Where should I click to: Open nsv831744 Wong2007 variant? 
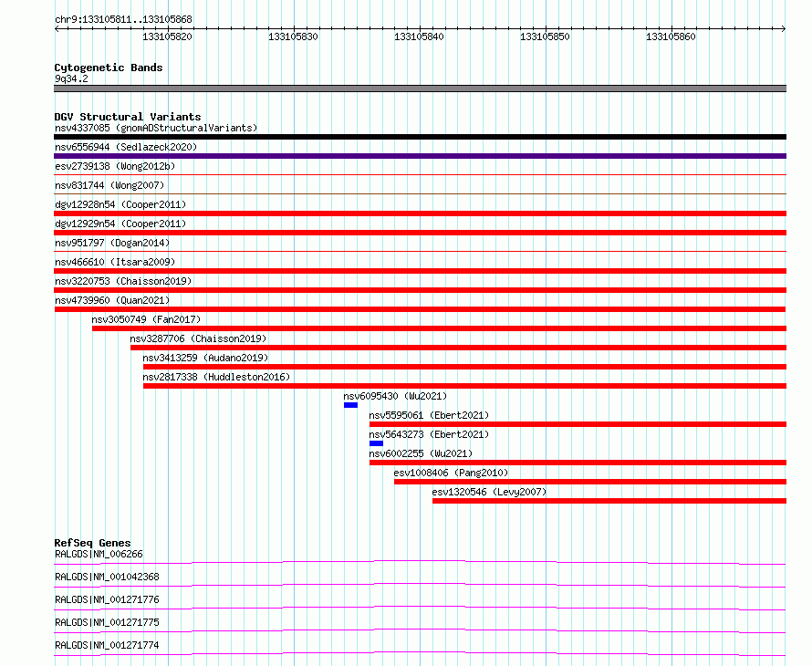coord(109,185)
